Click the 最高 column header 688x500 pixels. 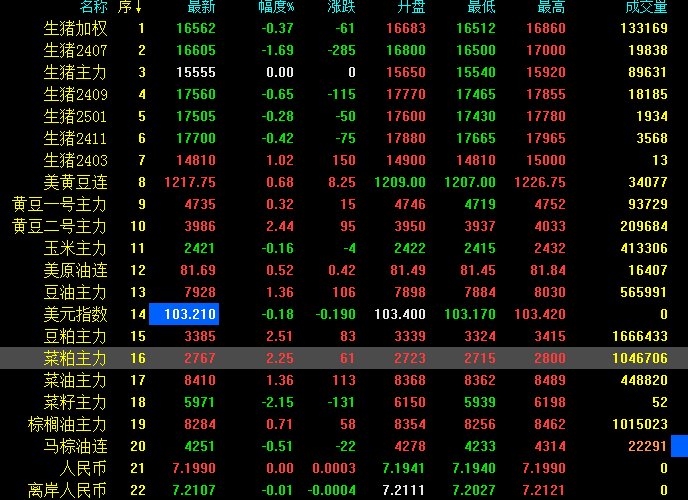[x=552, y=6]
